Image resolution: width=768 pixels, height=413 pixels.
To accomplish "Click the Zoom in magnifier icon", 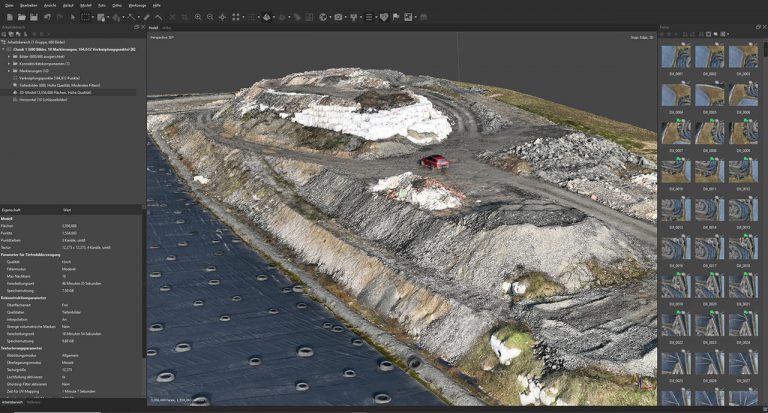I will point(198,17).
